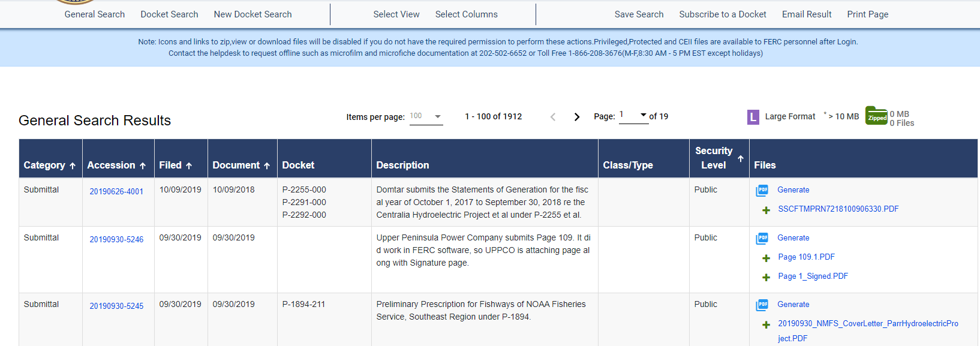Open accession link 20190930-5246
This screenshot has height=346, width=980.
point(116,239)
